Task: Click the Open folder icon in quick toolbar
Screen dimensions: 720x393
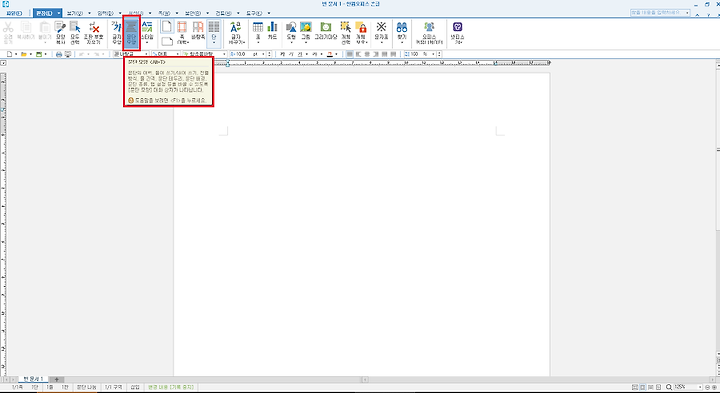Action: (x=24, y=54)
